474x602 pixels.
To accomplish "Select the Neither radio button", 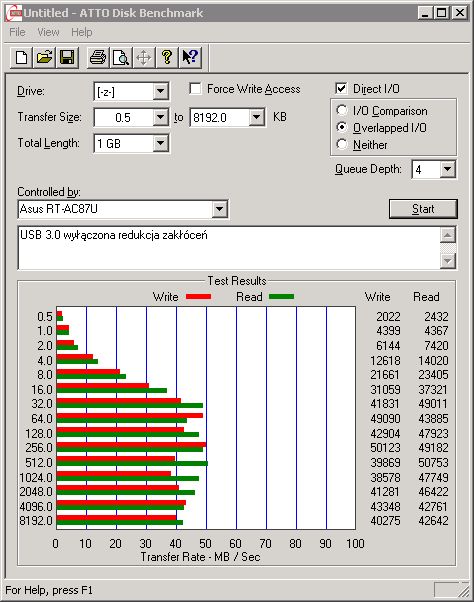I will 342,144.
